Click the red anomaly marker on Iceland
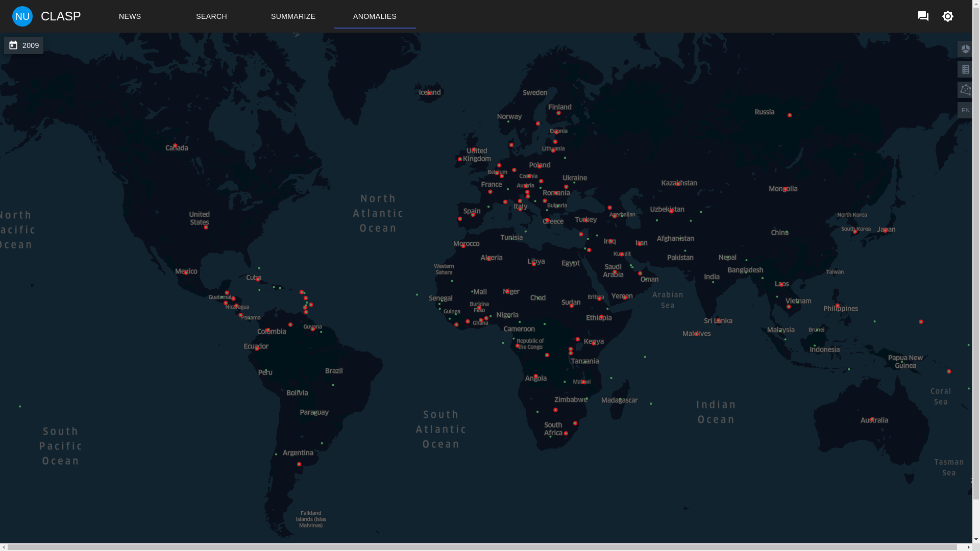 click(x=429, y=93)
